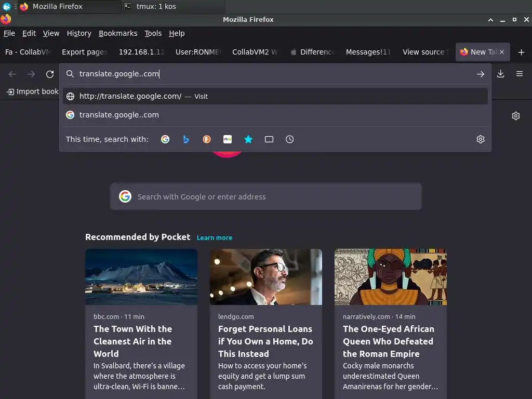Switch to the Export pages tab
The image size is (532, 399).
[85, 52]
